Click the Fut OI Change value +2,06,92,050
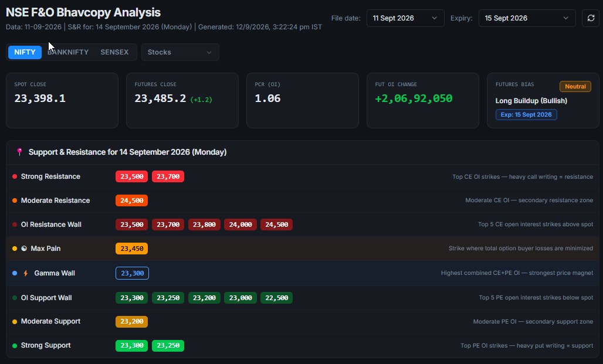 click(414, 98)
